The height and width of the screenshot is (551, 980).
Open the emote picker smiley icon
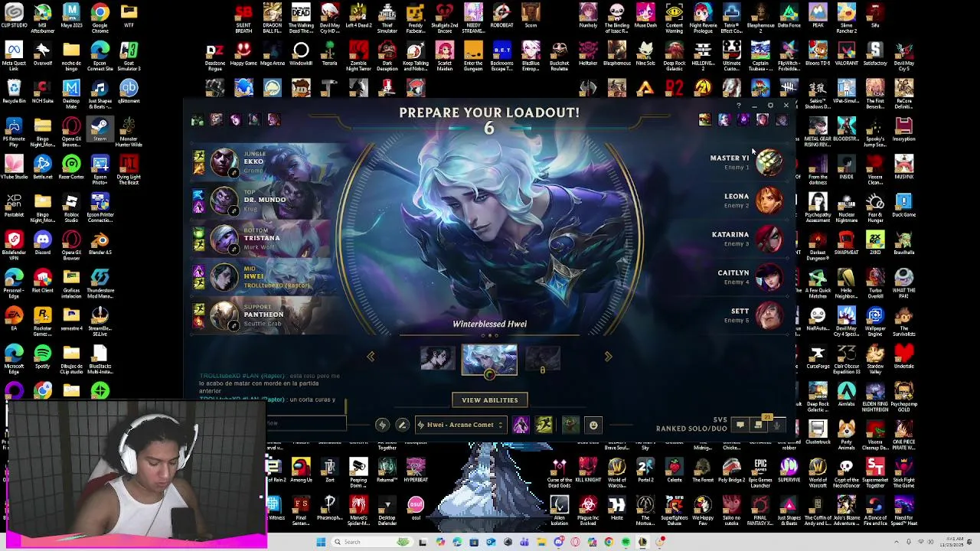593,425
